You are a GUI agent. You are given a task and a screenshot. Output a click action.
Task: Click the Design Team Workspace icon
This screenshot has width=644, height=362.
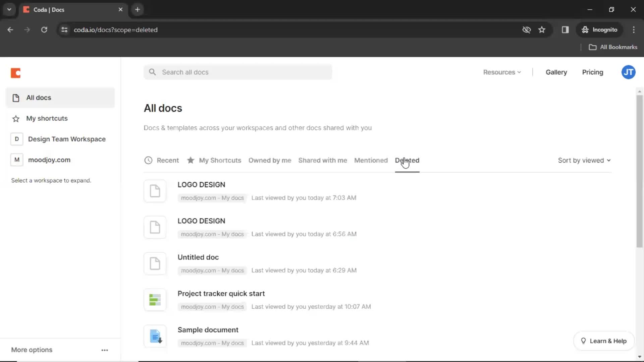(16, 139)
